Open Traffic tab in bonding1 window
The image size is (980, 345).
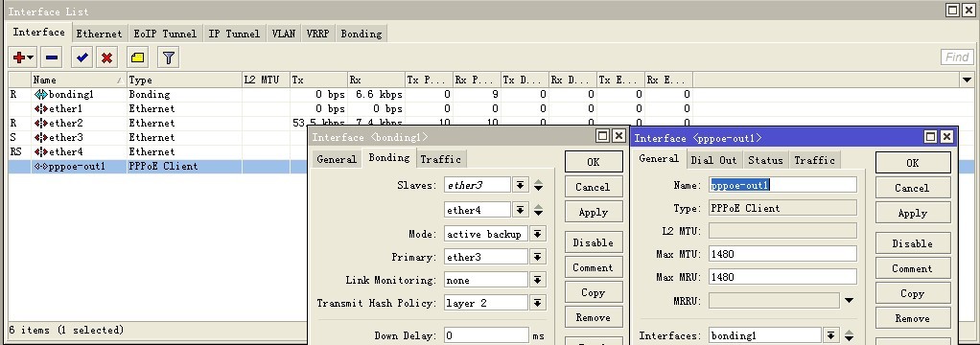pyautogui.click(x=441, y=159)
